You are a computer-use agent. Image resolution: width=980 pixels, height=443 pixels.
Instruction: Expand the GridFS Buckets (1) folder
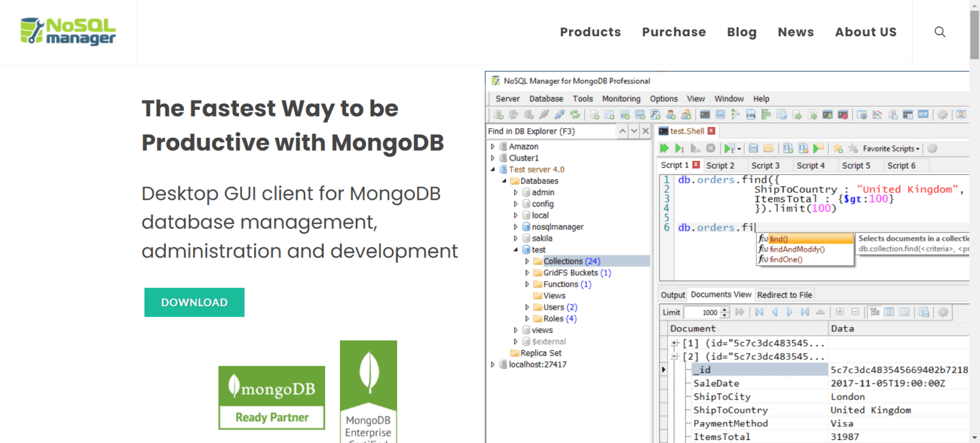tap(527, 273)
